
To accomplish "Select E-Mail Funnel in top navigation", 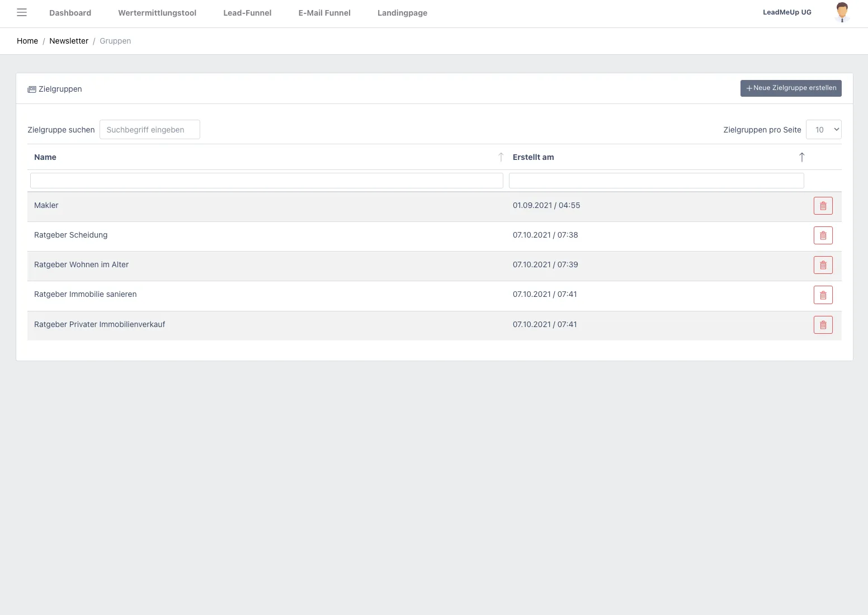I will tap(324, 13).
